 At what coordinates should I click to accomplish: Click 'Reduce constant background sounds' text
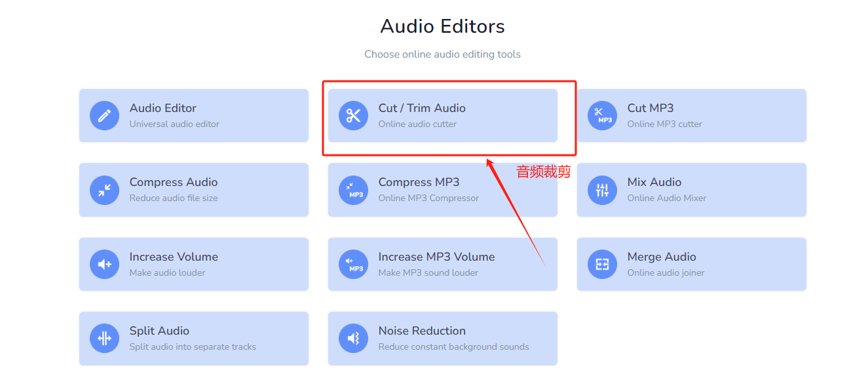click(453, 346)
